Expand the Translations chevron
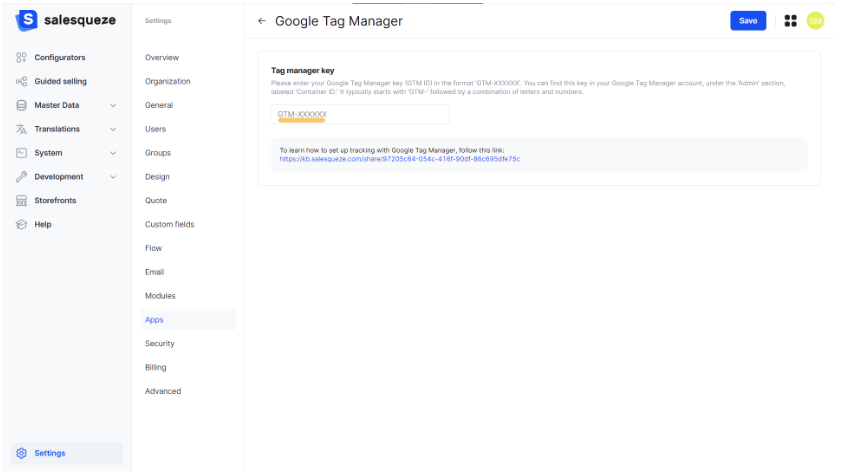The height and width of the screenshot is (472, 842). 113,129
